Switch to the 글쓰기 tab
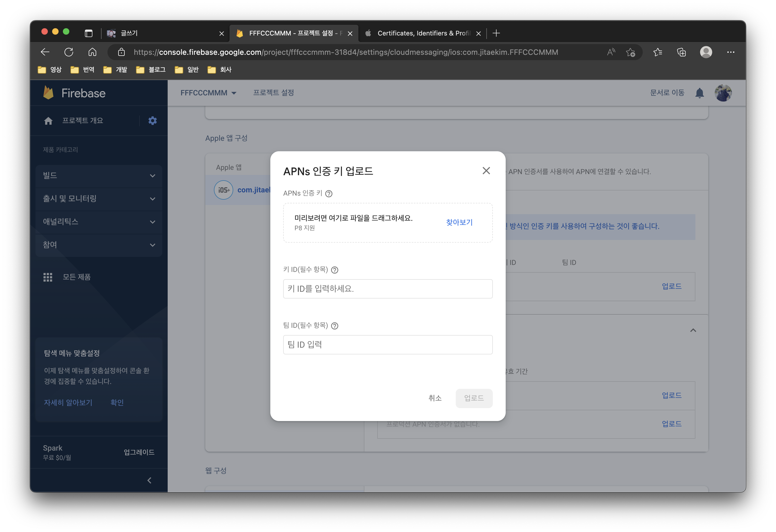This screenshot has height=532, width=776. pos(165,33)
